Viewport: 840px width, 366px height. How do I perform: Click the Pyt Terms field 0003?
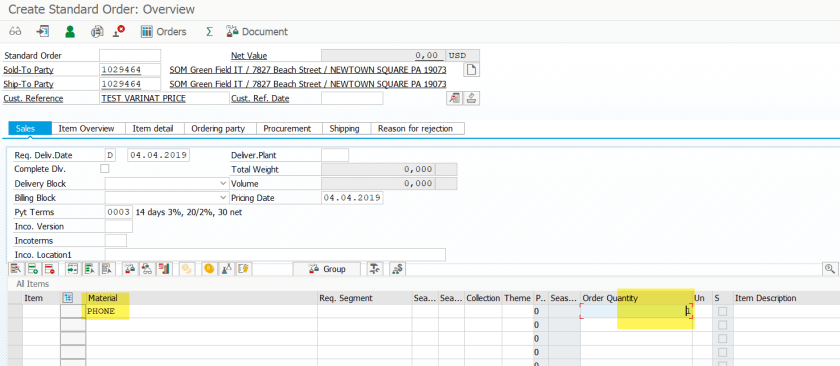(119, 212)
